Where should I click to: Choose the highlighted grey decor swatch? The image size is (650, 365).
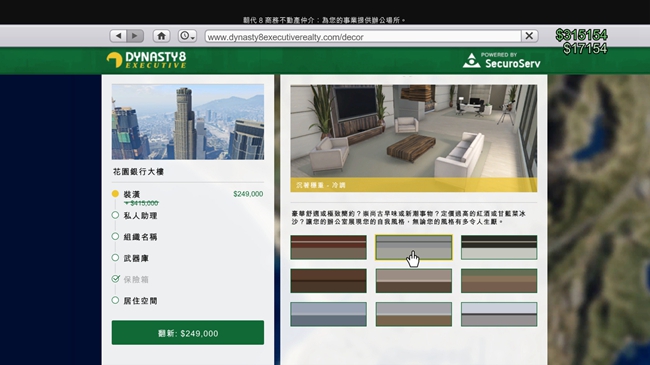tap(414, 247)
